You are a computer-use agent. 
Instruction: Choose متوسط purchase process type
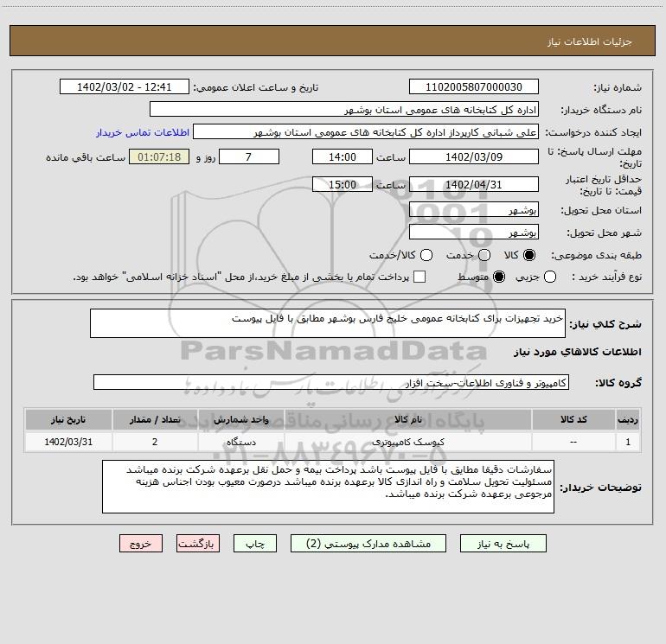pyautogui.click(x=499, y=277)
